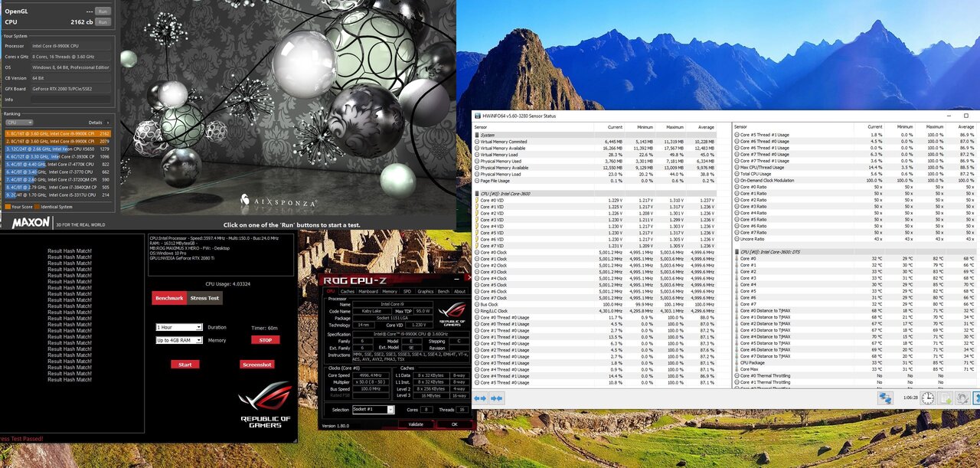Screen dimensions: 980x468
Task: Click the CPU [#0] Intel Core-3600 chip icon
Action: 477,193
